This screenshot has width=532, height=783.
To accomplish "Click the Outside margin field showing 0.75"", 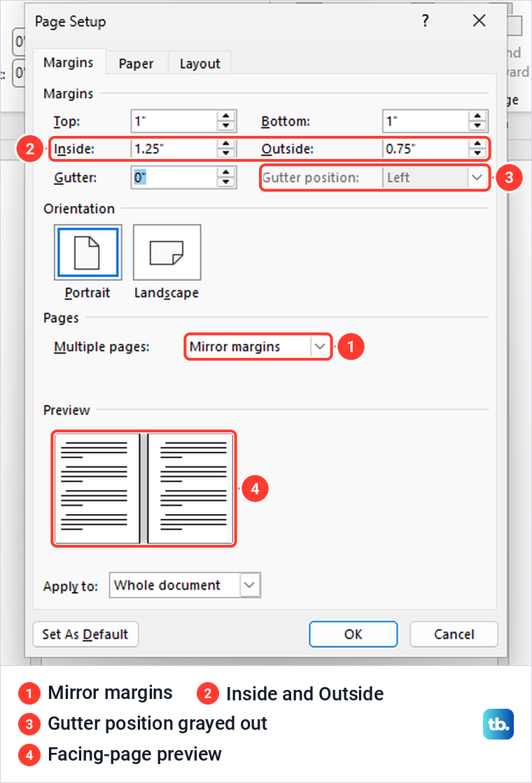I will coord(426,148).
